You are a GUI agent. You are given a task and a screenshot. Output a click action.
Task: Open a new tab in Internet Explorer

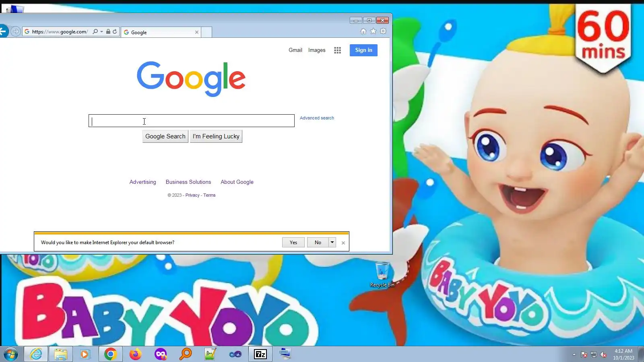pyautogui.click(x=206, y=32)
